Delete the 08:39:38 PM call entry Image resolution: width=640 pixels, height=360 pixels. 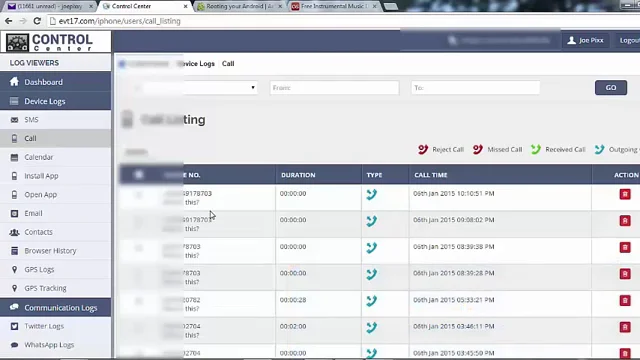(625, 247)
